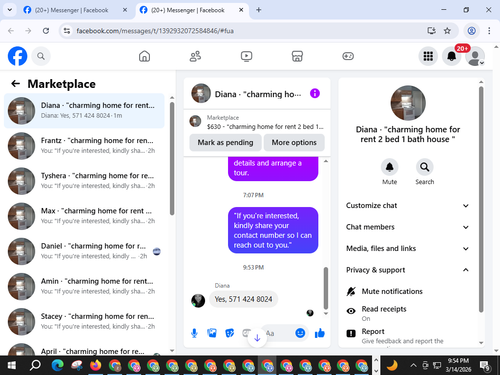Screen dimensions: 500x375
Task: Click the large profile photo in details panel
Action: (408, 103)
